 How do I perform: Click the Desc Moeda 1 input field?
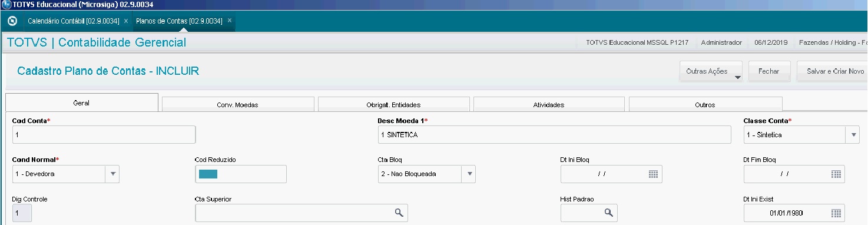(x=554, y=135)
